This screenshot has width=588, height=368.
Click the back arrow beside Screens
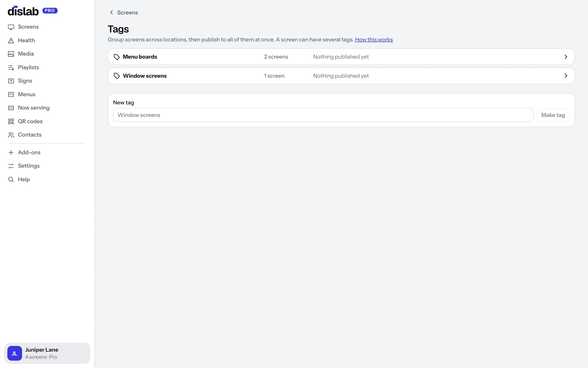(x=111, y=12)
